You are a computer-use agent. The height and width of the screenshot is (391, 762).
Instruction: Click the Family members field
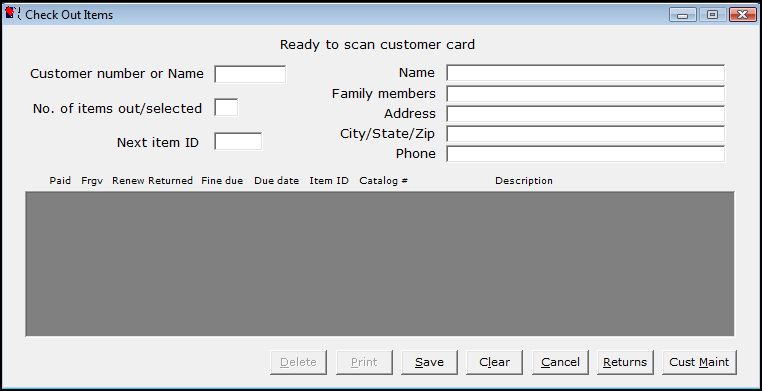586,93
